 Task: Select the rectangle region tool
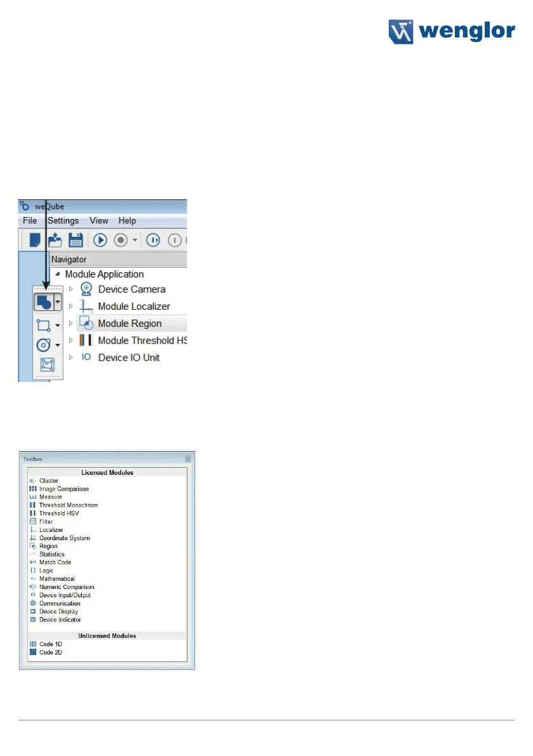43,325
